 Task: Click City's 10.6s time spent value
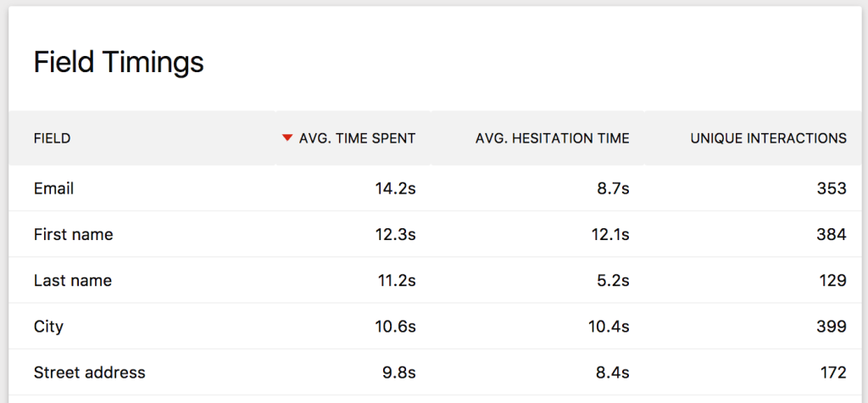coord(395,326)
